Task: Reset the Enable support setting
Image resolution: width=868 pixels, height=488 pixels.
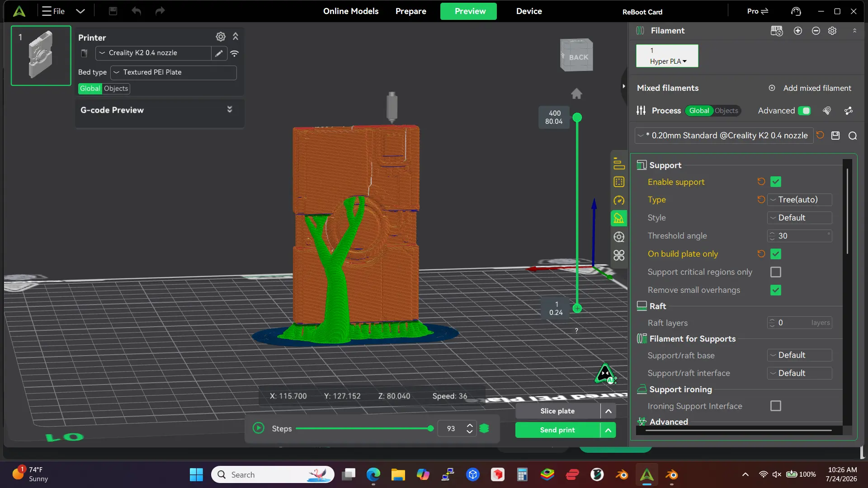Action: tap(761, 182)
